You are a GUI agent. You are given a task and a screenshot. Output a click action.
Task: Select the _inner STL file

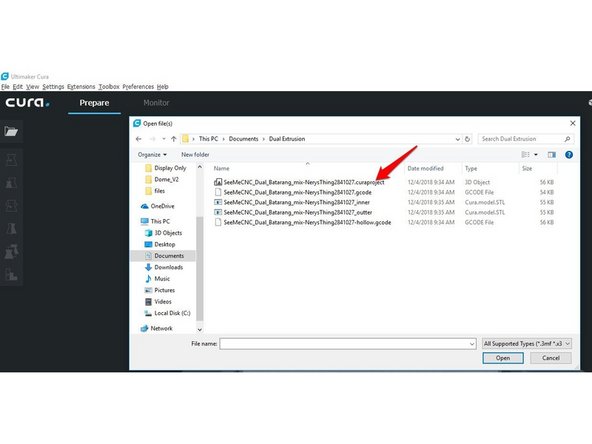click(x=292, y=202)
